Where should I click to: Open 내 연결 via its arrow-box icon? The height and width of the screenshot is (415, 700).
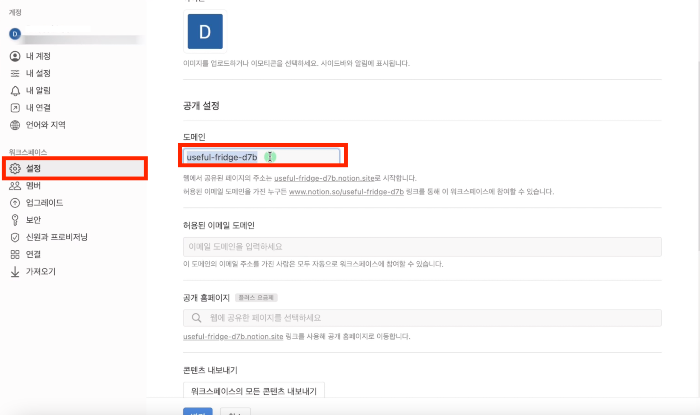(x=15, y=108)
